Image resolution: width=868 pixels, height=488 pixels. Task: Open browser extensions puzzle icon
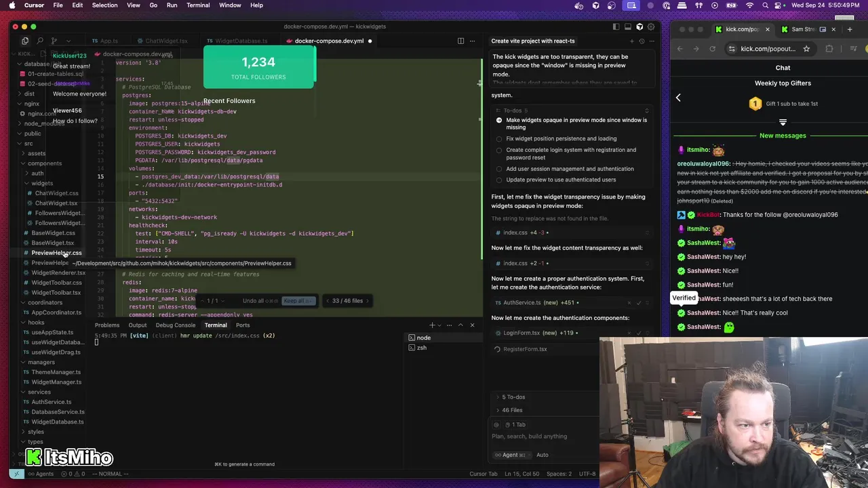click(x=829, y=49)
